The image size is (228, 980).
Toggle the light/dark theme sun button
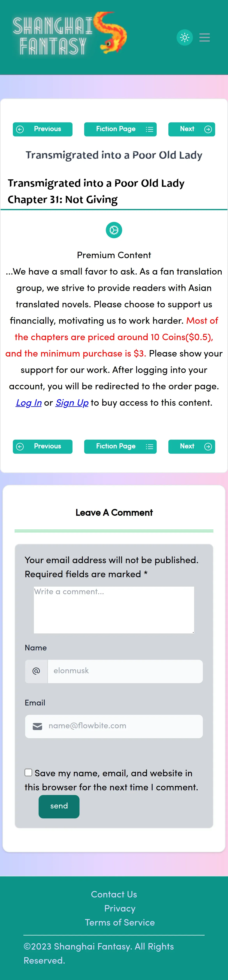(185, 37)
